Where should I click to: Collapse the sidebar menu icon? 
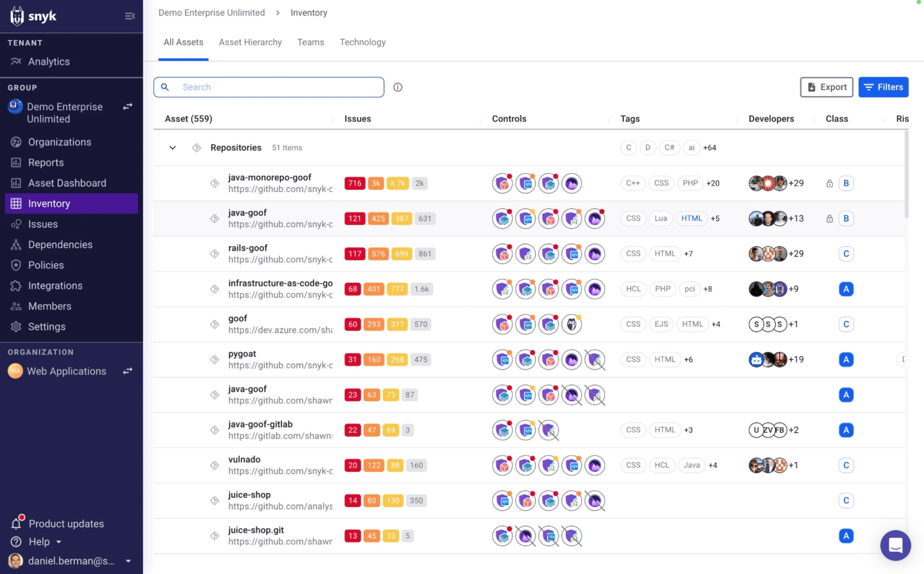(130, 16)
